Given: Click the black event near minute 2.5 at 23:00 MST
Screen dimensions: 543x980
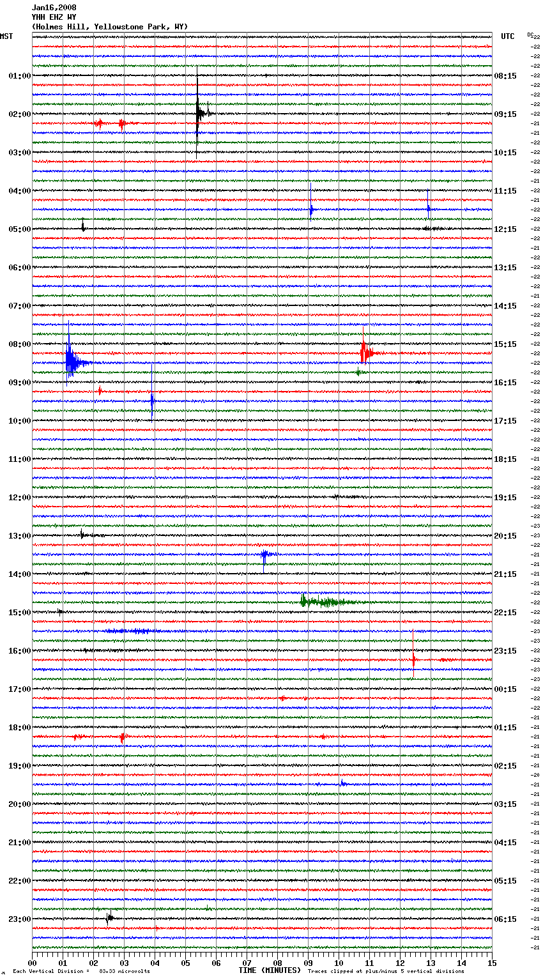Looking at the screenshot, I should 110,918.
